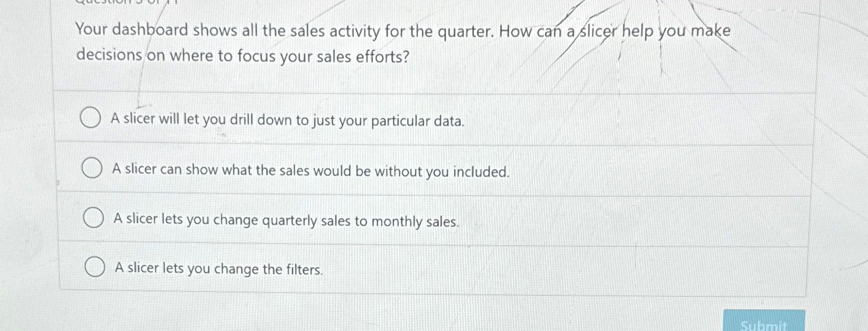Select the 'sales without you included' radio button
Screen dimensions: 868x331
(x=93, y=168)
